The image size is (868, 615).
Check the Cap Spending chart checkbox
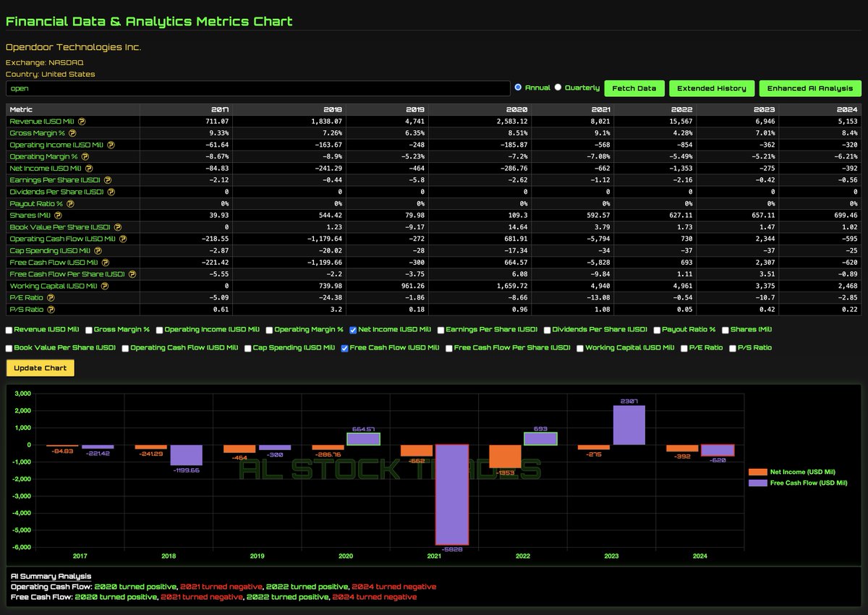(x=247, y=348)
